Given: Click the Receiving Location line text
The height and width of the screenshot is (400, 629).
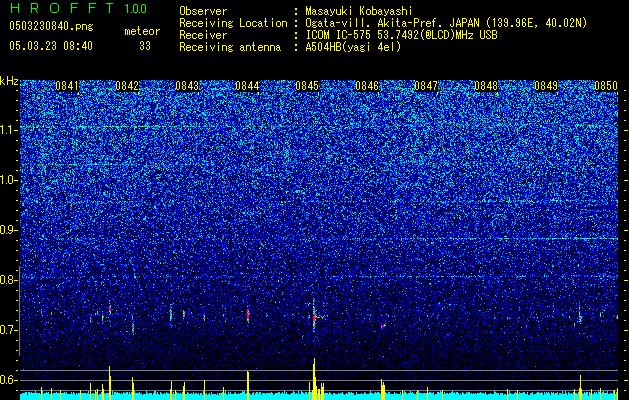Looking at the screenshot, I should point(383,23).
